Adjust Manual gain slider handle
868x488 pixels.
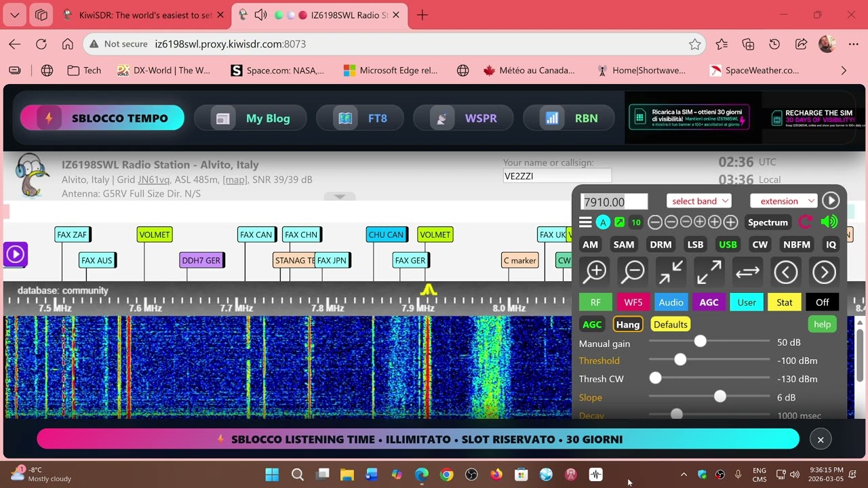coord(701,342)
